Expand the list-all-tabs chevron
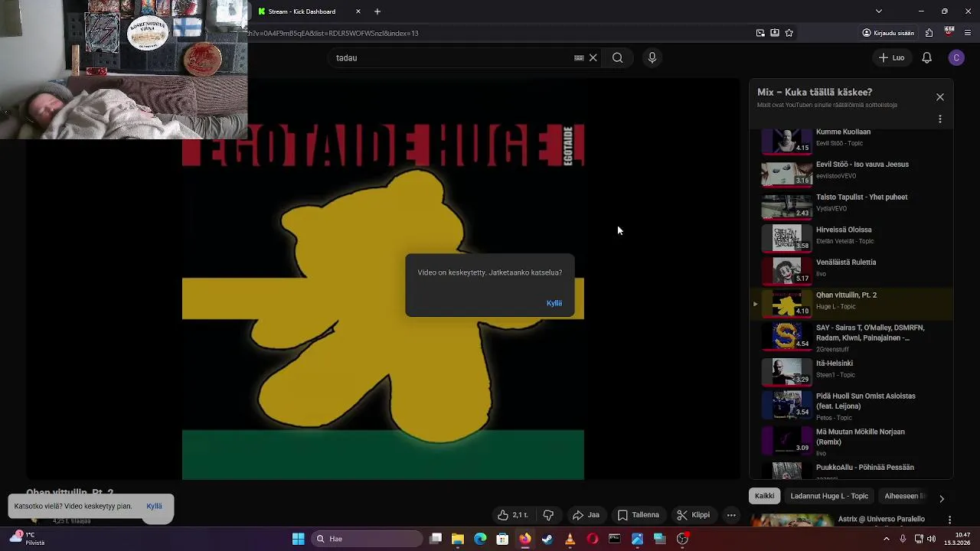 [x=879, y=11]
